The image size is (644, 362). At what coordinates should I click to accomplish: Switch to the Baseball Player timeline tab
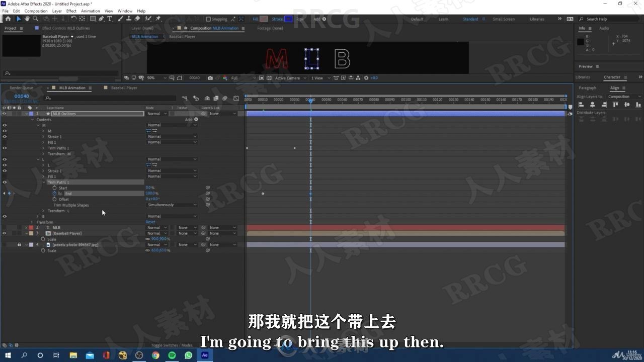point(124,88)
